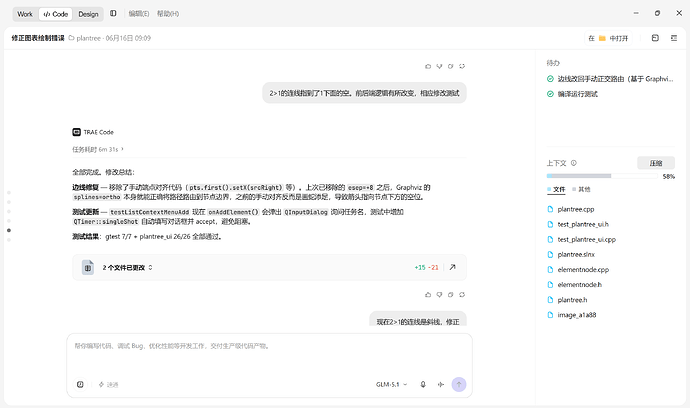Viewport: 690px width, 408px height.
Task: Open plantree.h from context files
Action: [x=572, y=300]
